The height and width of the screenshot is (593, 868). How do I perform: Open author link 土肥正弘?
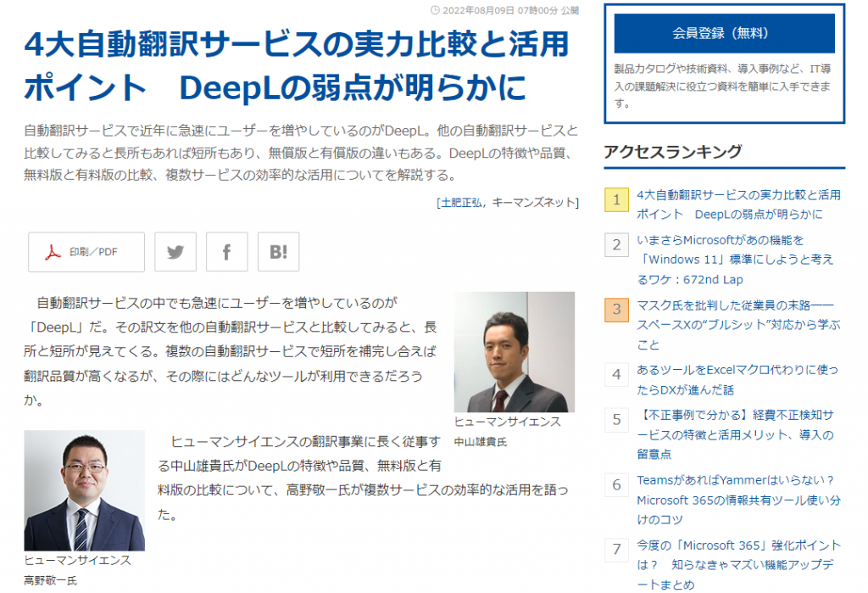(x=460, y=203)
